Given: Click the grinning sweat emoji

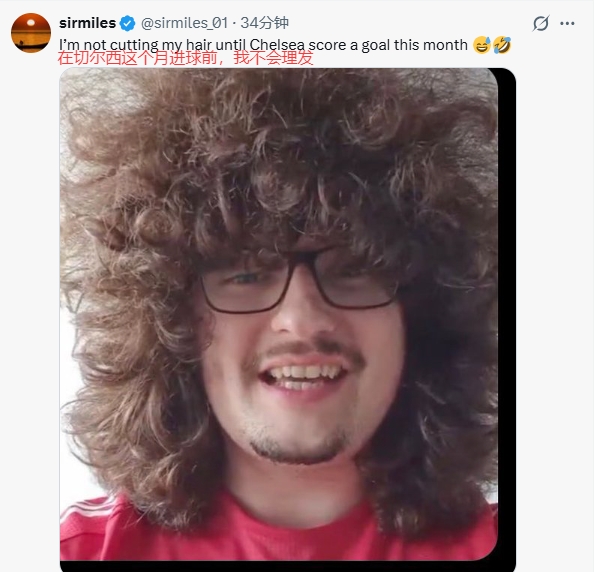Looking at the screenshot, I should coord(481,45).
